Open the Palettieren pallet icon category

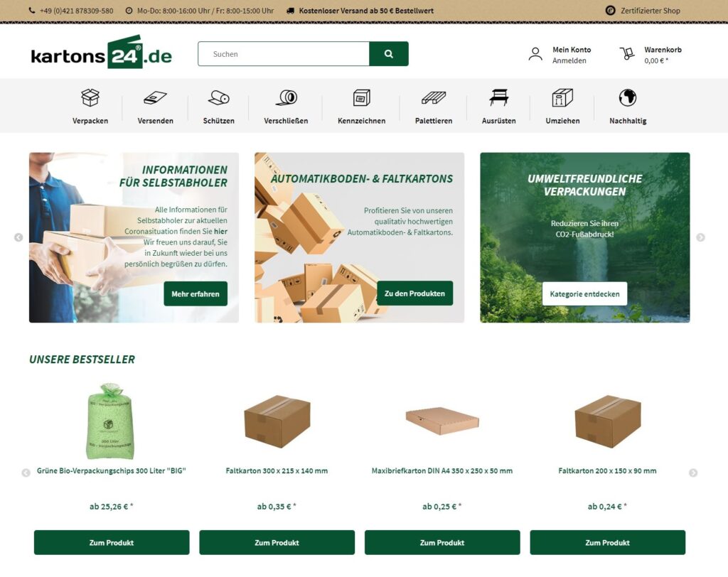(x=434, y=97)
